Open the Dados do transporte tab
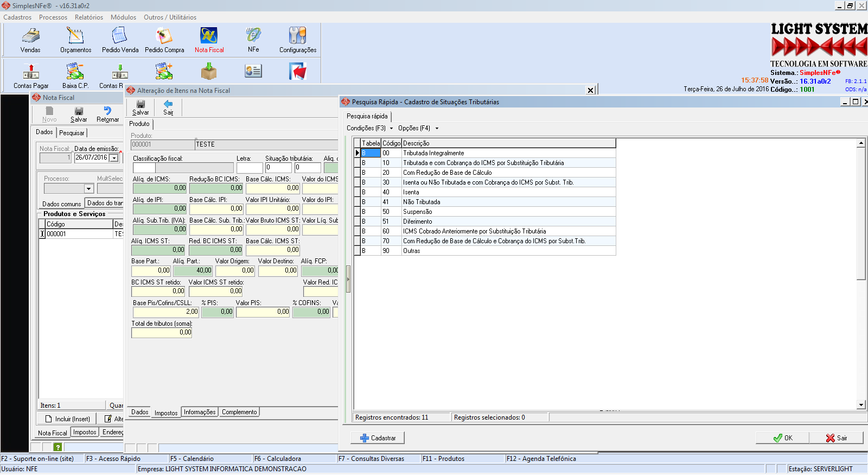868x475 pixels. [105, 203]
